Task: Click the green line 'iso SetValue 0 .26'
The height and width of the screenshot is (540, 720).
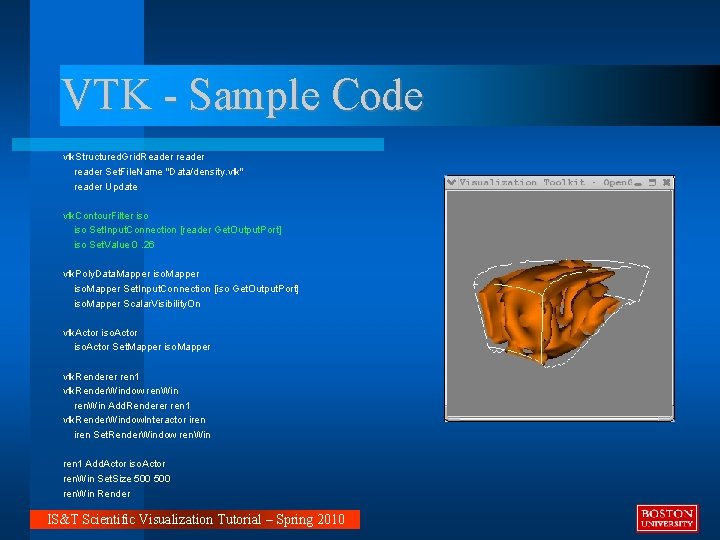Action: [x=114, y=245]
